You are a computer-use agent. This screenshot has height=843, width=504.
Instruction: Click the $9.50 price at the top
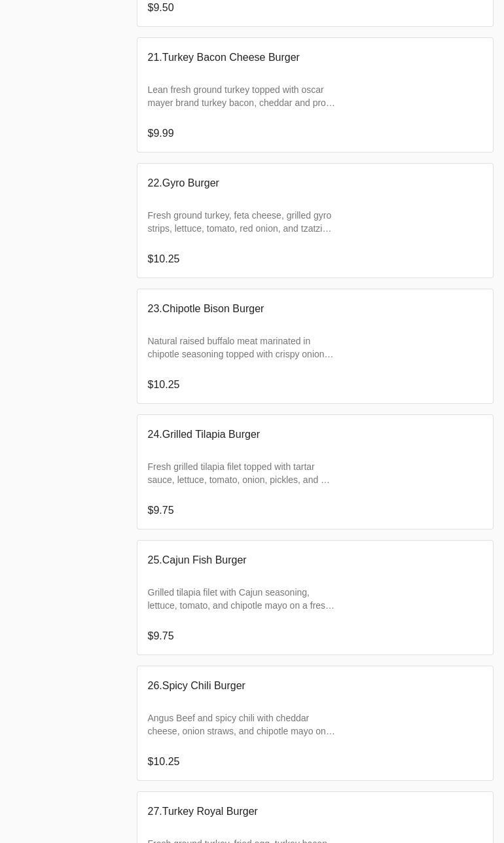(160, 8)
